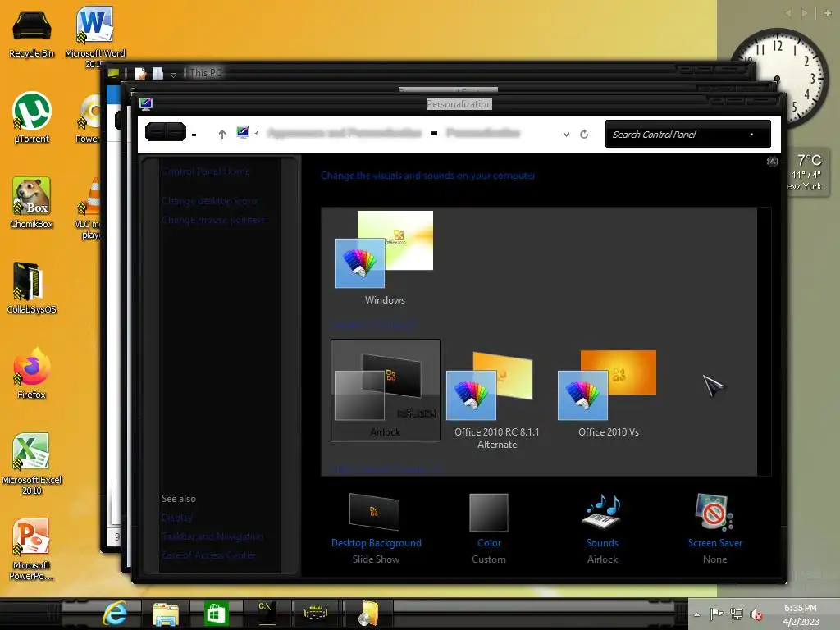Click the Sounds link text
Screen dimensions: 840x630
(602, 543)
